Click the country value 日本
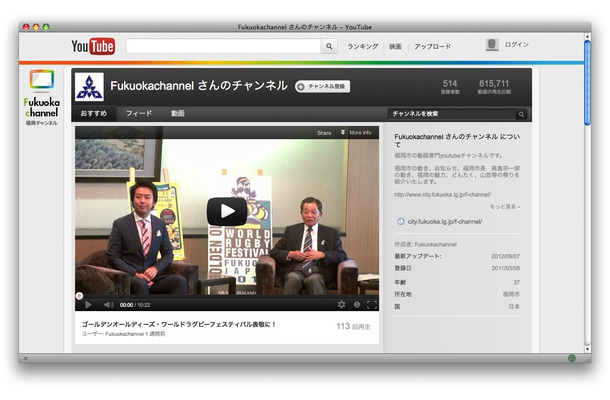The image size is (610, 400). [514, 306]
